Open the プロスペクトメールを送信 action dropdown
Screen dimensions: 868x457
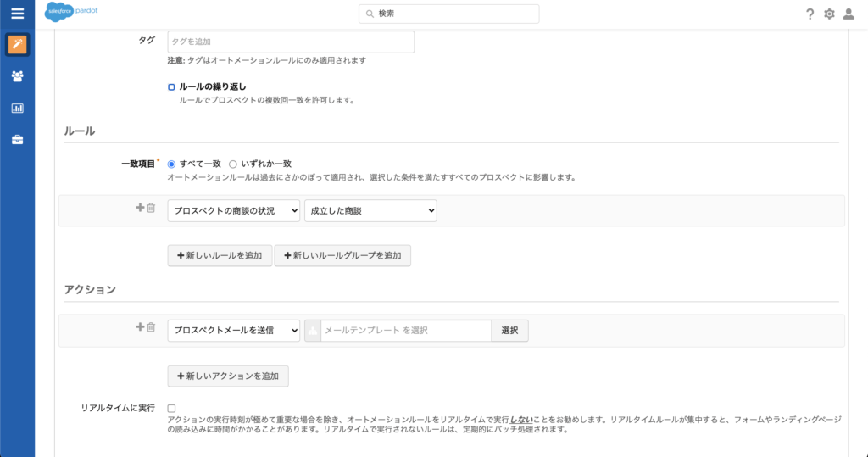234,331
